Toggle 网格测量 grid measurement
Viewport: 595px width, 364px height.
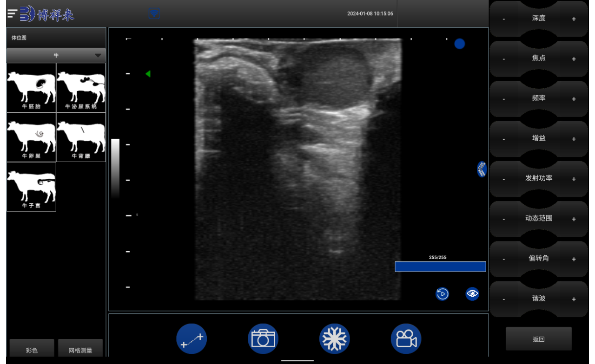pyautogui.click(x=80, y=350)
